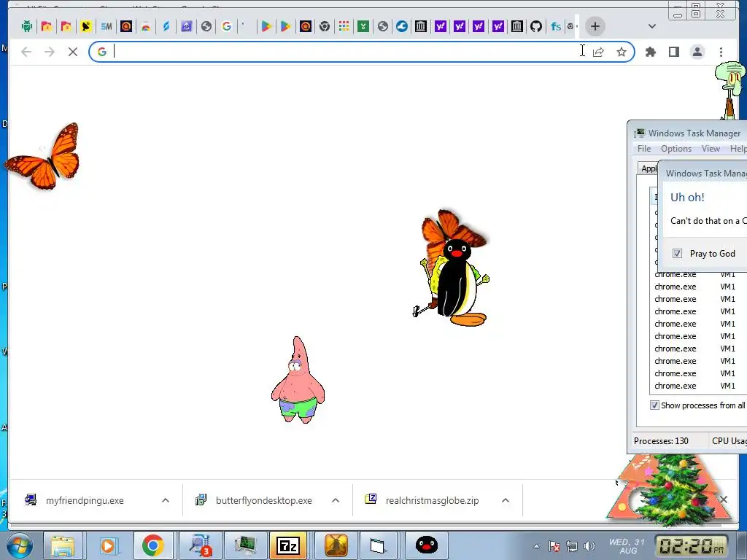The width and height of the screenshot is (747, 560).
Task: Open a new tab with the plus button
Action: [595, 26]
